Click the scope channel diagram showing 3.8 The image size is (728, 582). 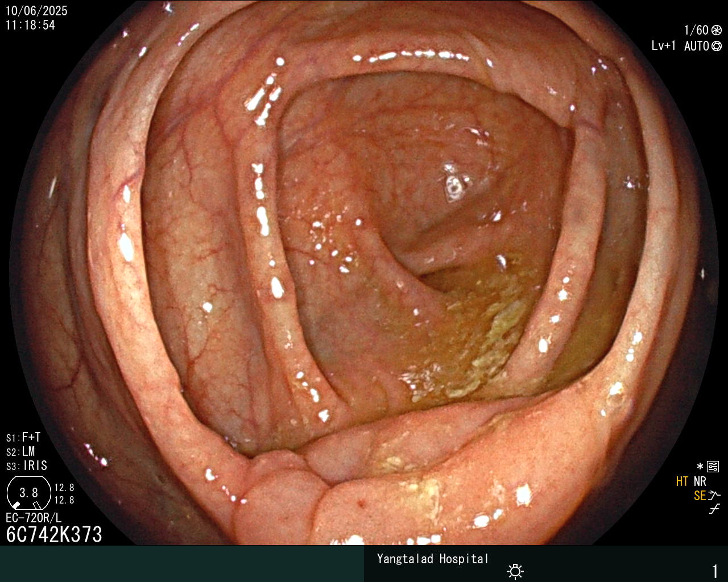28,493
